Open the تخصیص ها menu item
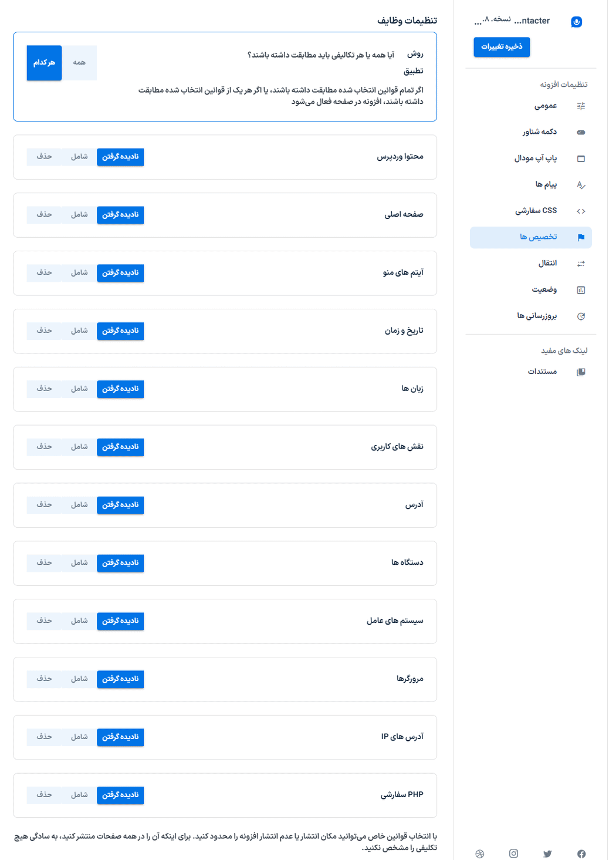Image resolution: width=616 pixels, height=860 pixels. [x=531, y=237]
